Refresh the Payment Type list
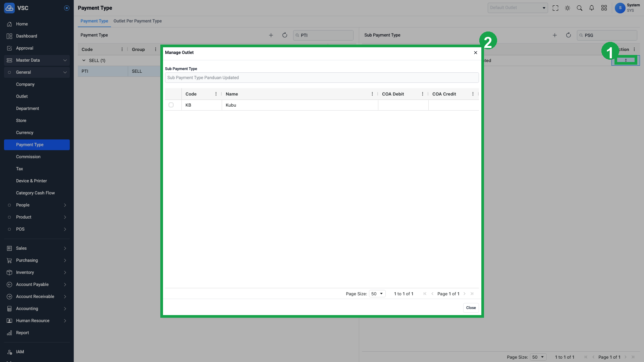Screen dimensions: 644x362 pyautogui.click(x=285, y=35)
